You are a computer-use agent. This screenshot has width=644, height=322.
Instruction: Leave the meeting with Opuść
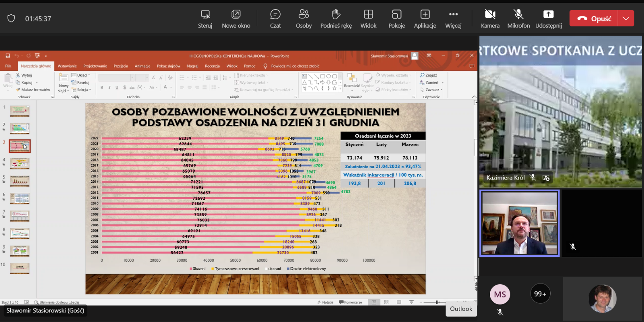tap(594, 19)
